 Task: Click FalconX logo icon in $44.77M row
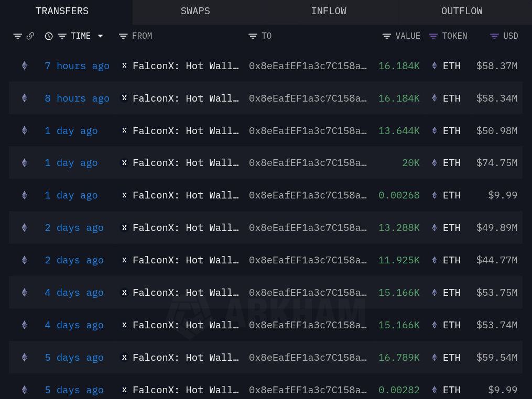coord(125,260)
